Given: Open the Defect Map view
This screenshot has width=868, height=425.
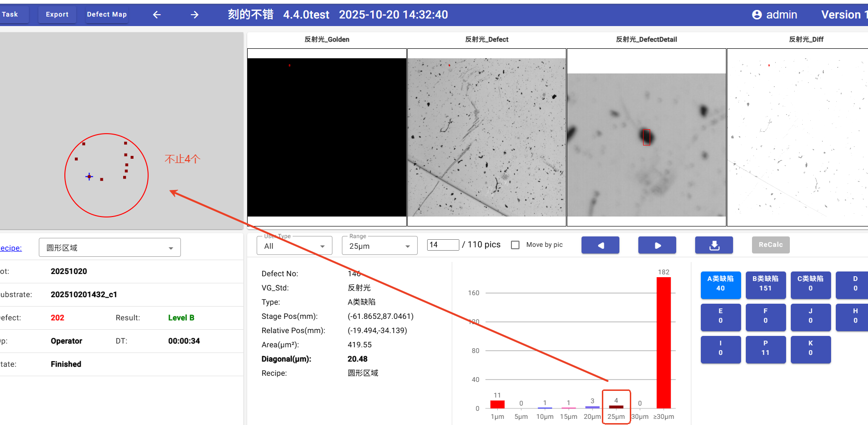Looking at the screenshot, I should click(x=107, y=15).
